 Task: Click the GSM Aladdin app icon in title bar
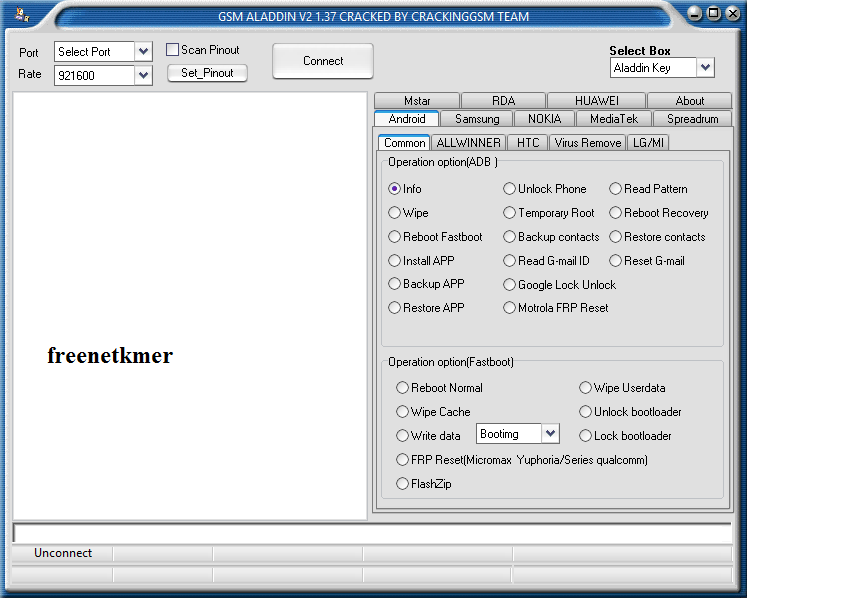pos(22,14)
